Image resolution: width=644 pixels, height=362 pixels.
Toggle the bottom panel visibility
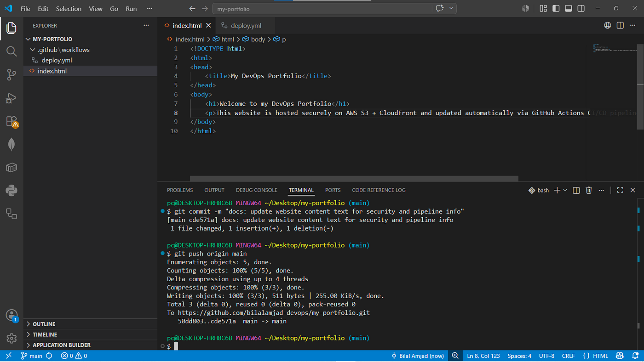[x=568, y=8]
